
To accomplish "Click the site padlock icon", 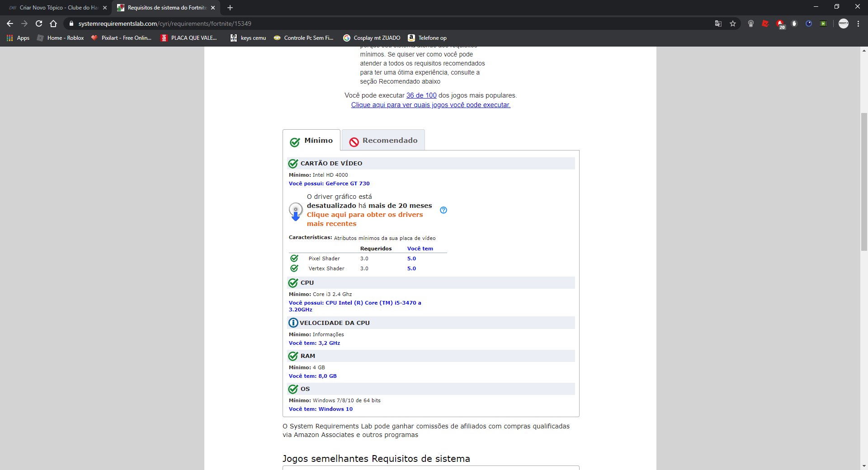I will click(x=71, y=23).
